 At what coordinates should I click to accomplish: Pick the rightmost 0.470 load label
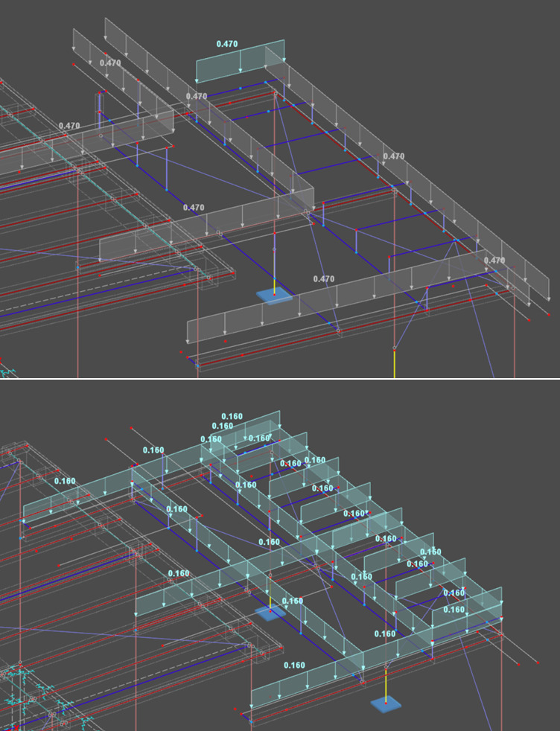click(x=494, y=261)
